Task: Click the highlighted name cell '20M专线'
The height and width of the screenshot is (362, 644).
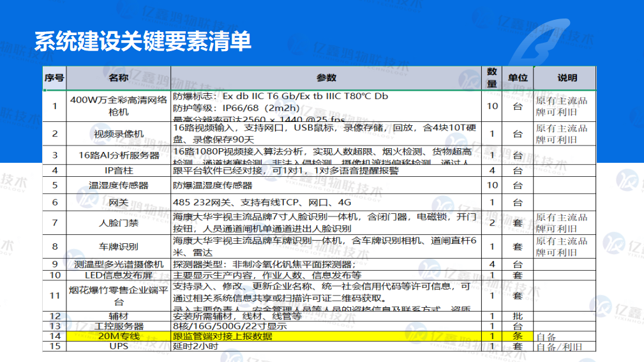Action: (118, 336)
